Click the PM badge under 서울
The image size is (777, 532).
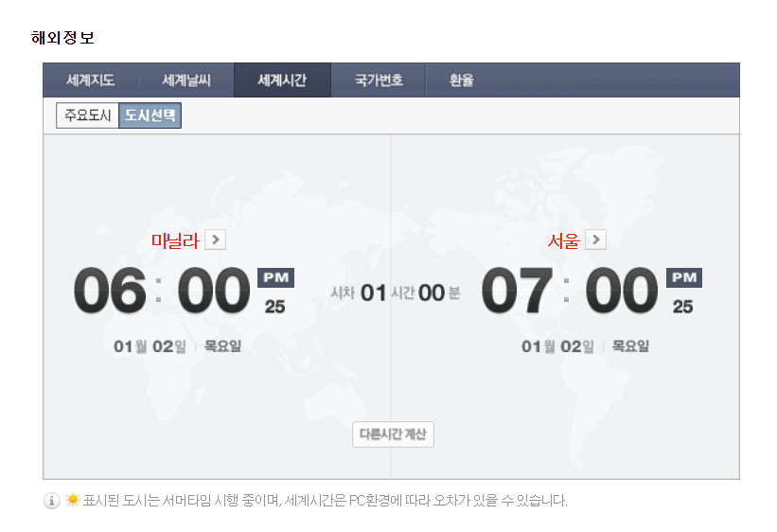[684, 277]
